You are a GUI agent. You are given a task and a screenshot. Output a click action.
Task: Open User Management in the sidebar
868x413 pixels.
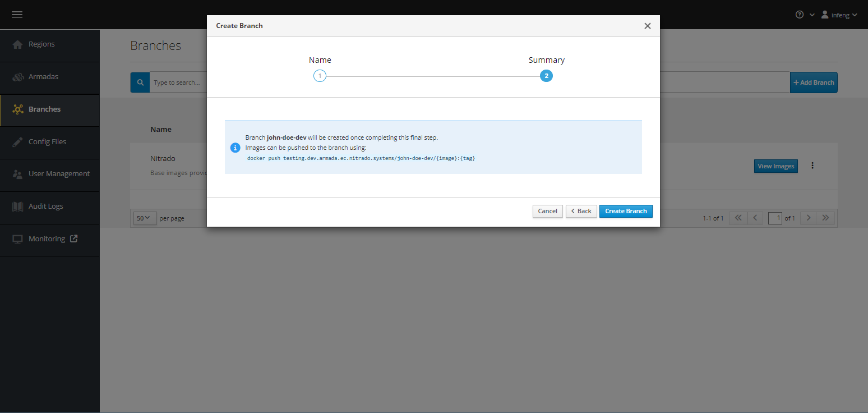[x=50, y=174]
